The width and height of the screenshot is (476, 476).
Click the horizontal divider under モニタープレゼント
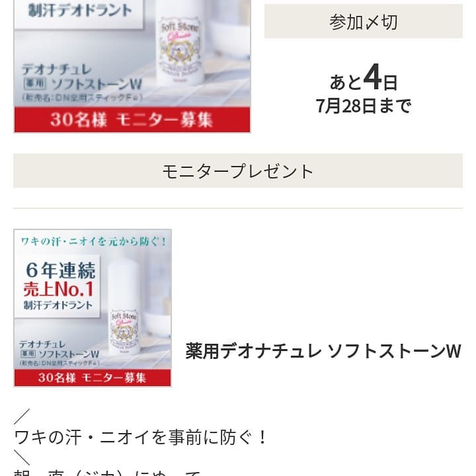click(x=238, y=208)
